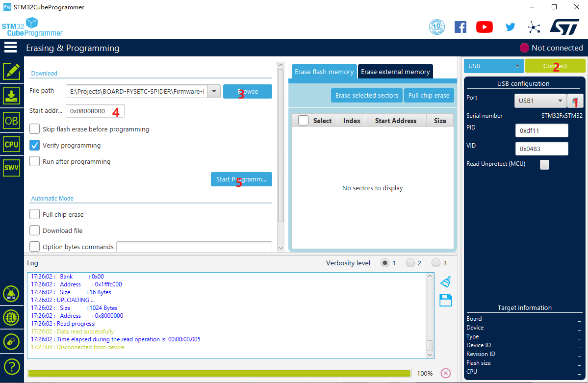Switch to Erase external memory tab
588x383 pixels.
coord(395,72)
